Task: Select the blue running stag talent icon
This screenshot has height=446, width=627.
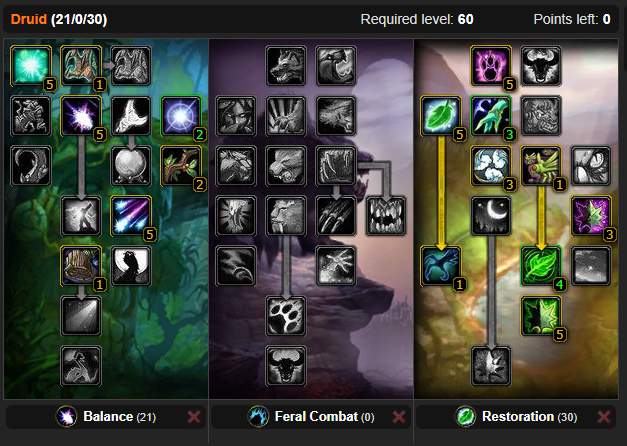Action: [x=441, y=266]
